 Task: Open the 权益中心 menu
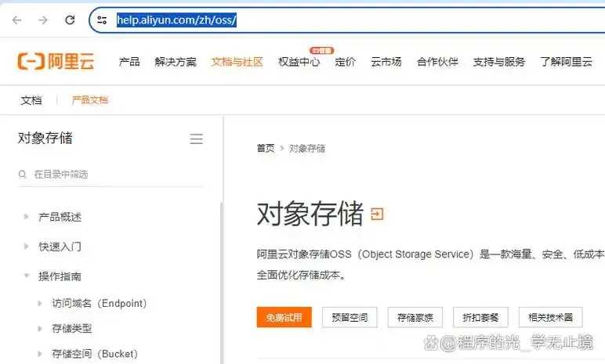point(299,62)
